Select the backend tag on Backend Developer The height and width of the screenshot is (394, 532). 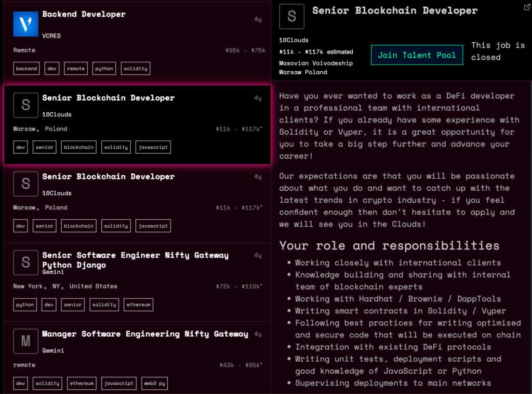point(26,69)
